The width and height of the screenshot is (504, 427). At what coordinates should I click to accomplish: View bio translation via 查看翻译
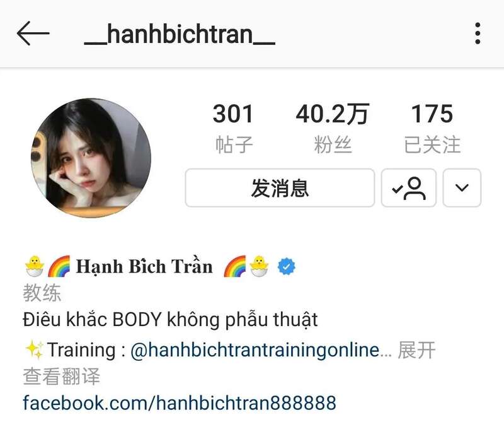tap(61, 376)
